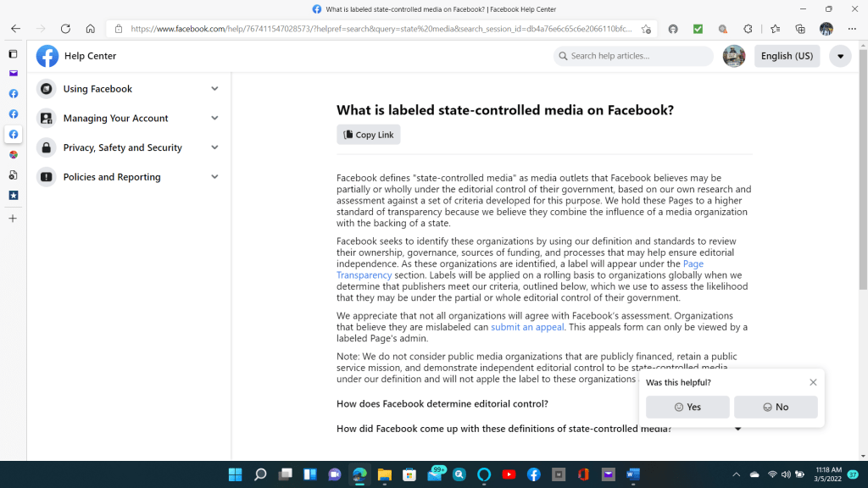Open YouTube from the Windows taskbar
This screenshot has width=868, height=488.
pos(509,474)
